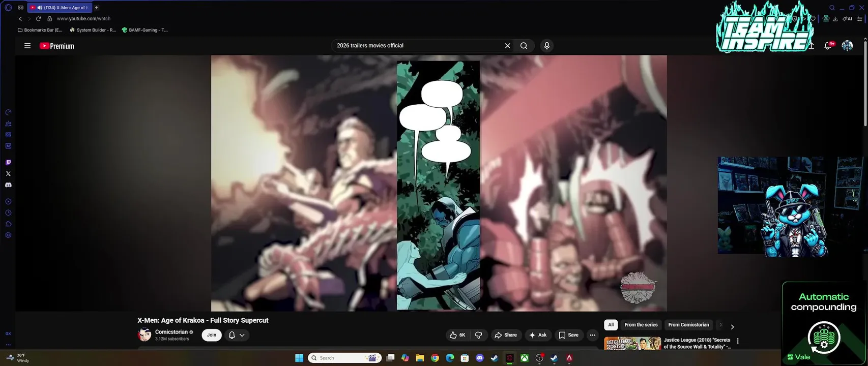Open the YouTube guide hamburger menu

[27, 46]
